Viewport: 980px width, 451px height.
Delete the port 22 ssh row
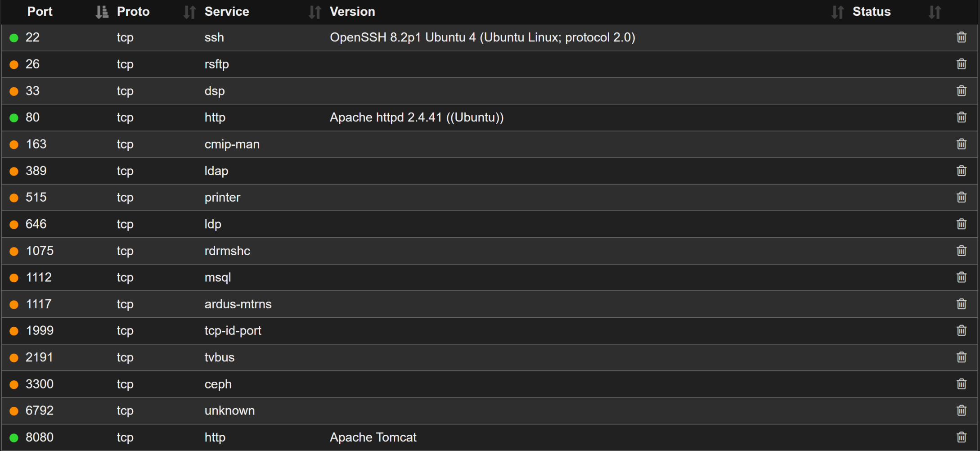(x=961, y=37)
